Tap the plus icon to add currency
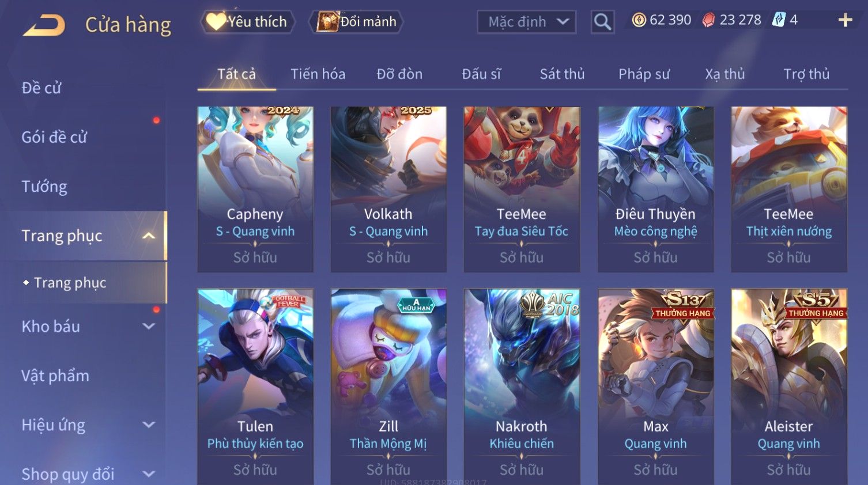 pos(845,20)
